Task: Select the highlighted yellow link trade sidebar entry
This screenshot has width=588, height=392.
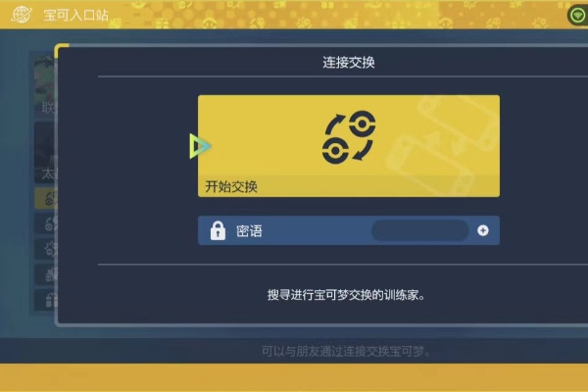Action: point(46,198)
